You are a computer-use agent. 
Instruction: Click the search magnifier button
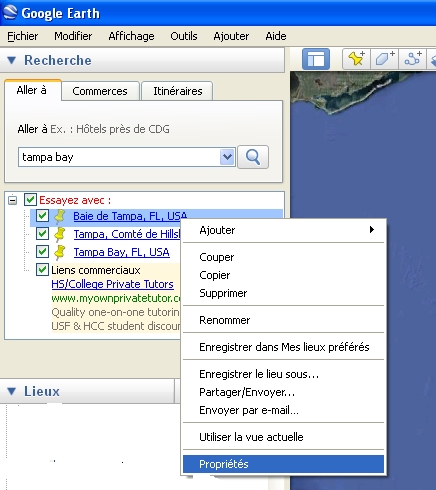tap(253, 157)
